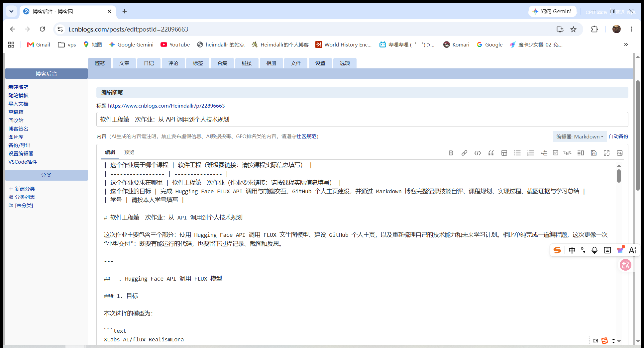This screenshot has height=348, width=644.
Task: Open the apps grid in bookmarks bar
Action: [x=11, y=44]
